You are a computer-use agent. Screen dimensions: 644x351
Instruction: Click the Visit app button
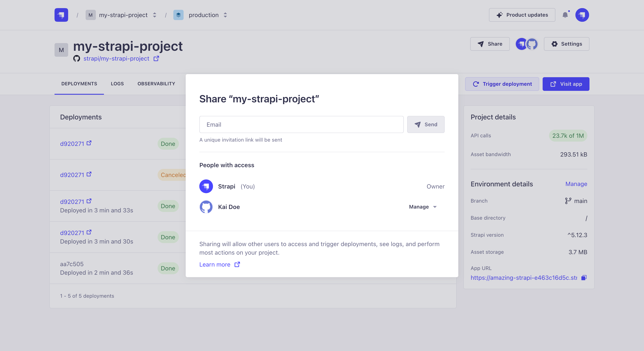point(566,84)
